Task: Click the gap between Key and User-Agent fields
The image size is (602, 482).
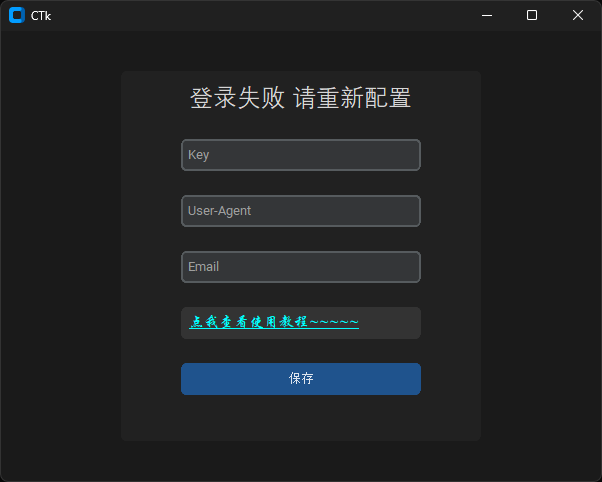Action: point(300,183)
